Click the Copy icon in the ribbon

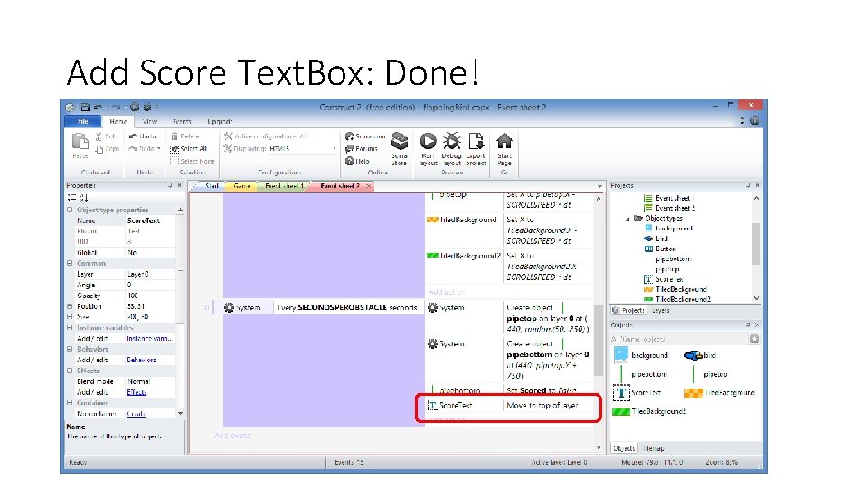(x=99, y=149)
